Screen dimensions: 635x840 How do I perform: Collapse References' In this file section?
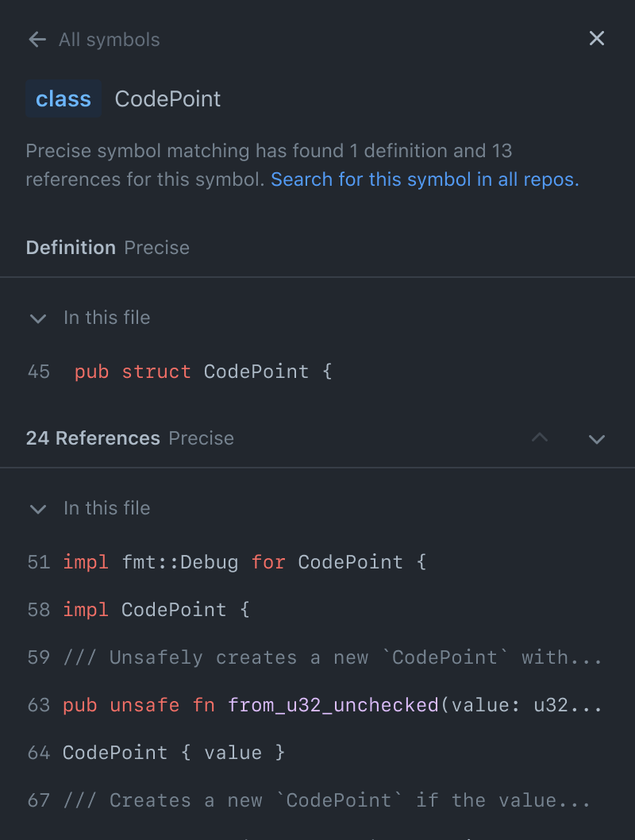[37, 509]
